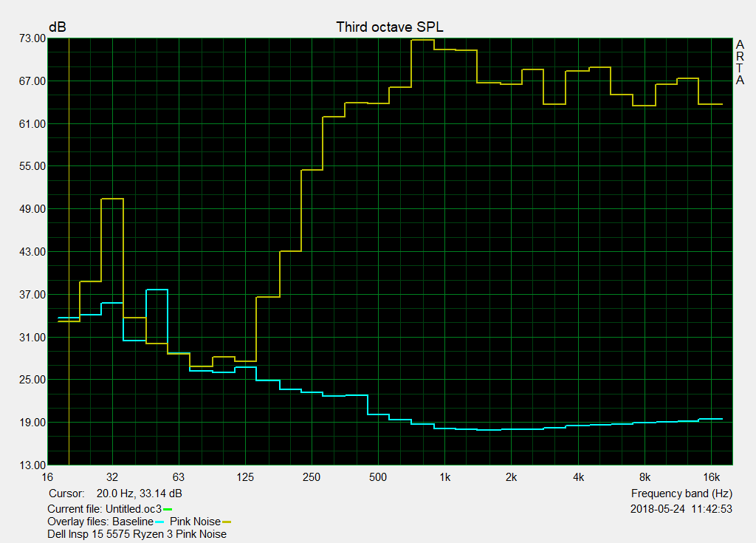The height and width of the screenshot is (543, 756).
Task: Click the cyan Baseline bar peak near 50 Hz
Action: click(157, 290)
